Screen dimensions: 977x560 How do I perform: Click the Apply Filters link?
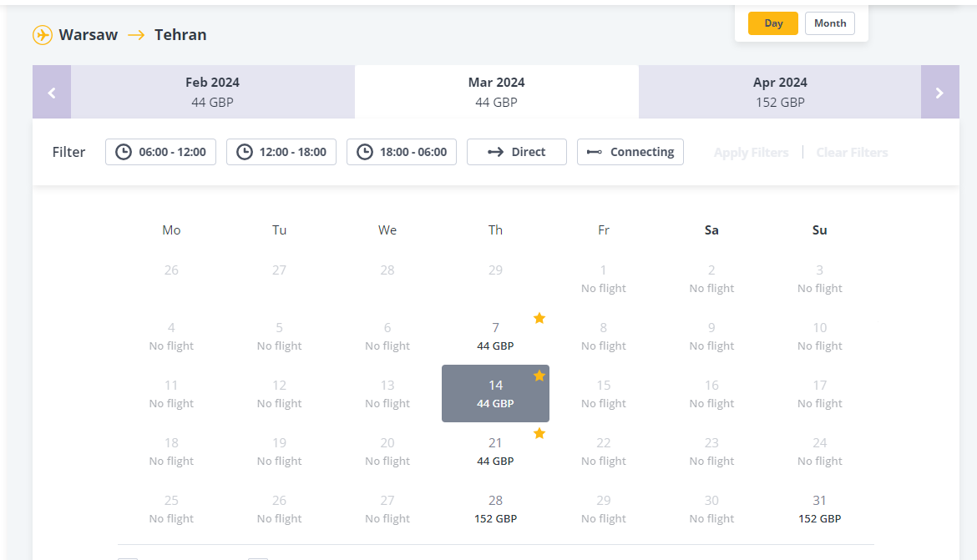pyautogui.click(x=752, y=153)
